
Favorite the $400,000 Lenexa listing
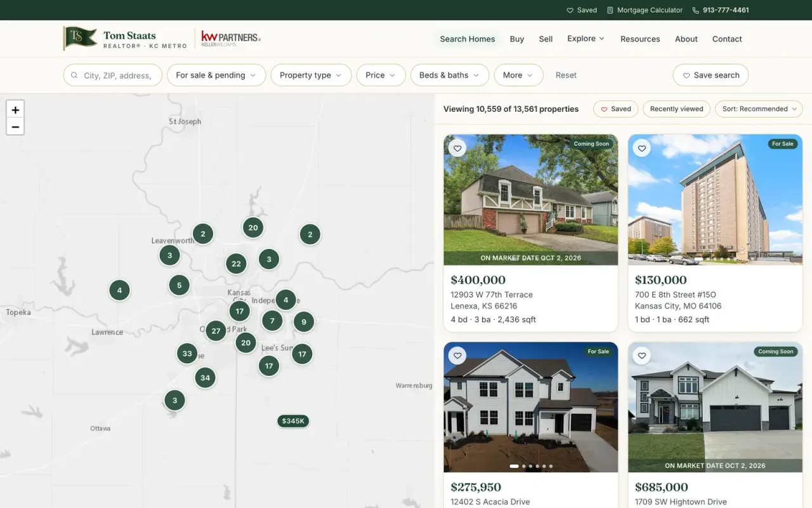(x=457, y=148)
